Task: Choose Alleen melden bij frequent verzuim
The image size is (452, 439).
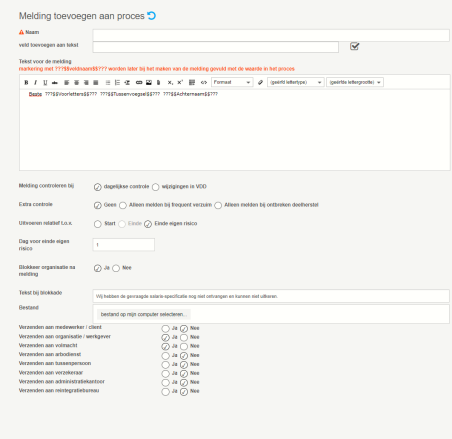Action: click(123, 205)
